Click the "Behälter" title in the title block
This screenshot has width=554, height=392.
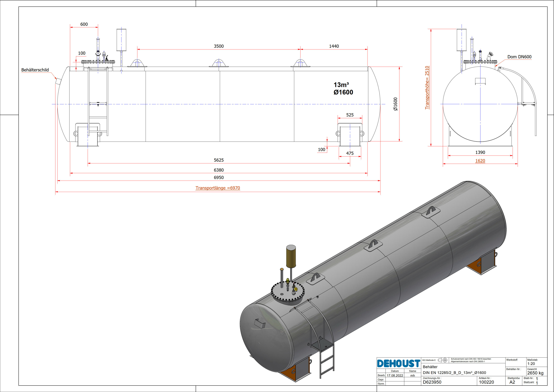click(430, 367)
